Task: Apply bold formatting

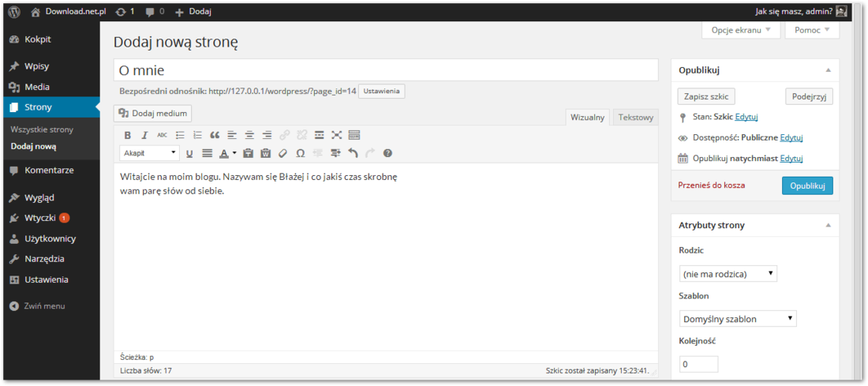Action: click(127, 135)
